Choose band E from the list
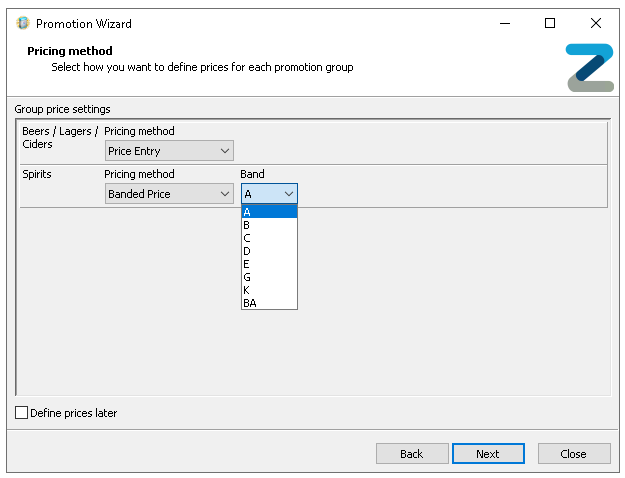 pos(268,264)
